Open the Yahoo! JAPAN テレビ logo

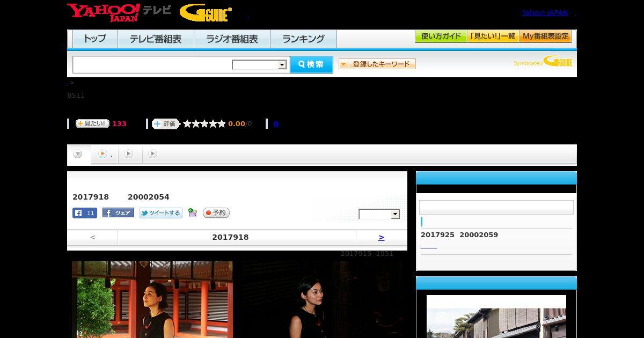point(119,12)
